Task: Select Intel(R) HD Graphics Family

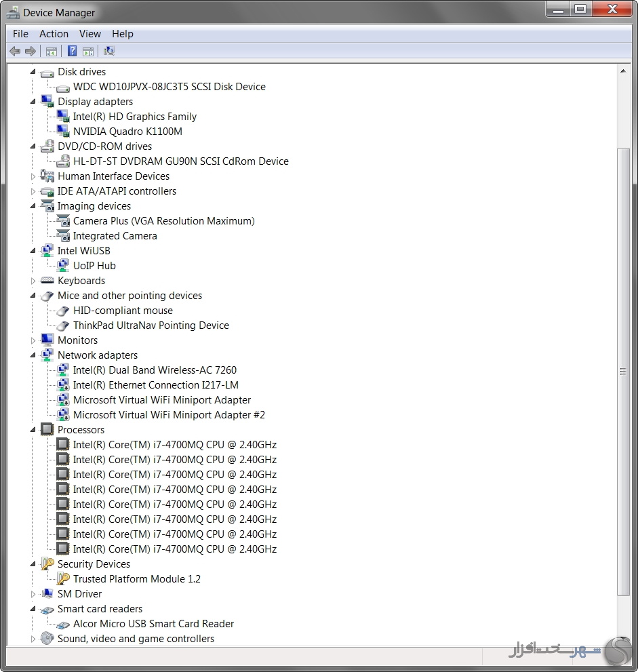Action: 134,117
